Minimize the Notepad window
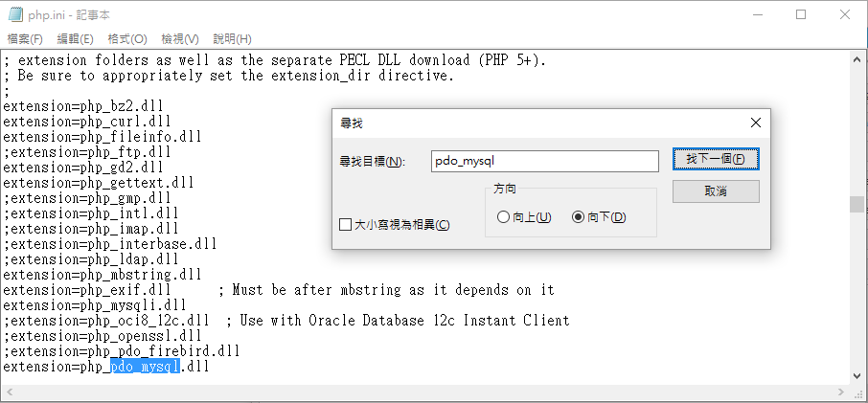868x403 pixels. pos(756,15)
